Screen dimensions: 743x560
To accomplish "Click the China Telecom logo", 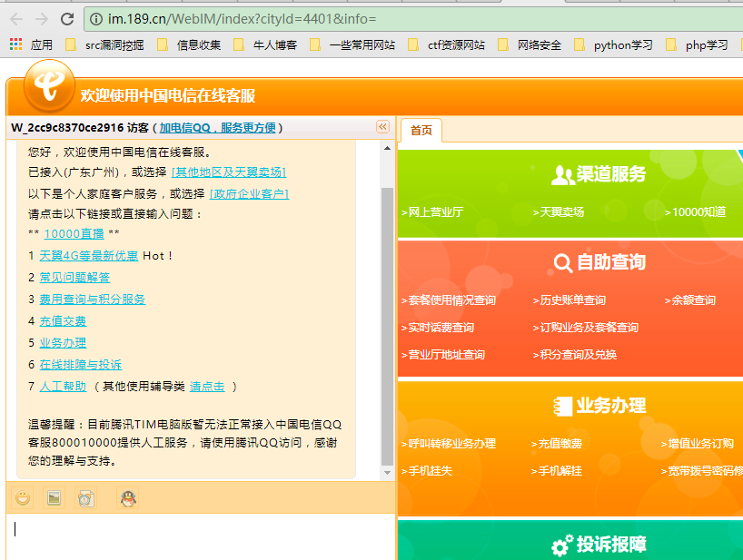I will (x=49, y=86).
